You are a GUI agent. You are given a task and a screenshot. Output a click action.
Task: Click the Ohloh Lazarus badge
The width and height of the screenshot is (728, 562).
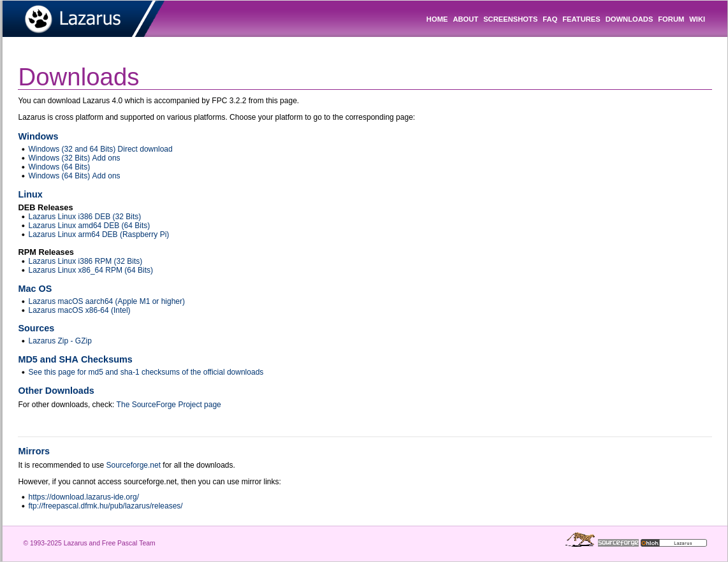[x=674, y=543]
